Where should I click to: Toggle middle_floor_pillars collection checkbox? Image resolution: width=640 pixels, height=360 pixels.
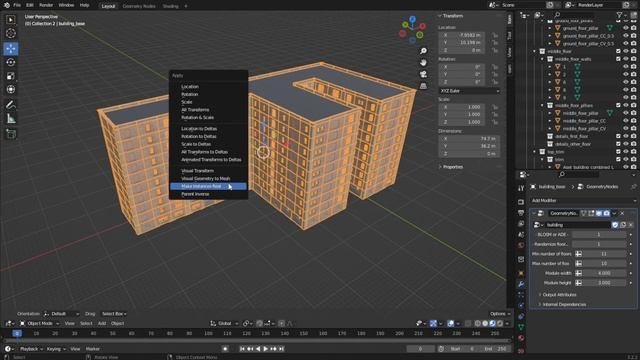[x=618, y=105]
